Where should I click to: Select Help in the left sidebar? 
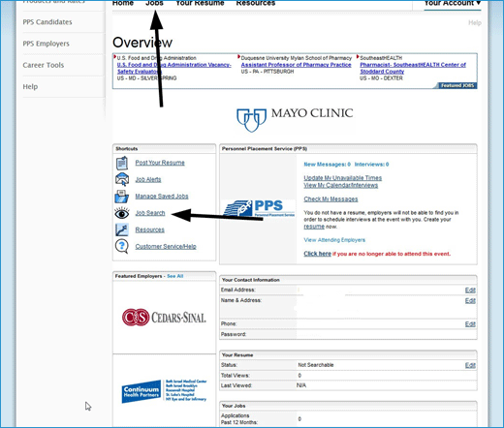point(30,87)
